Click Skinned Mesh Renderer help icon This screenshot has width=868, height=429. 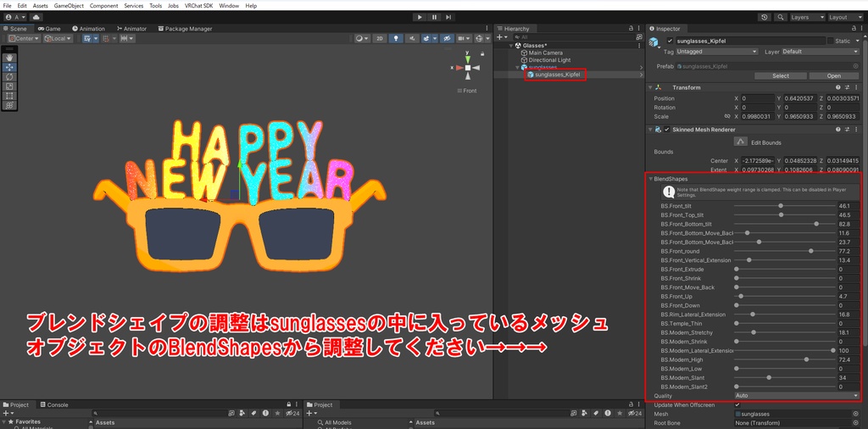pos(838,130)
